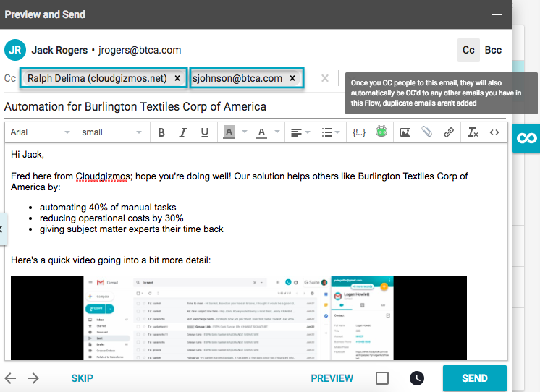Send the email
Viewport: 540px width, 392px height.
pos(475,378)
